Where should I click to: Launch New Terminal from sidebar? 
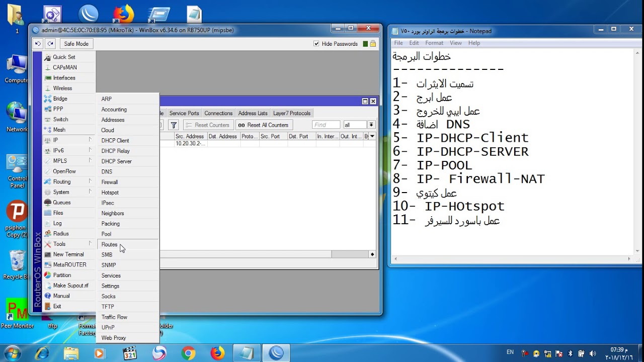click(68, 254)
